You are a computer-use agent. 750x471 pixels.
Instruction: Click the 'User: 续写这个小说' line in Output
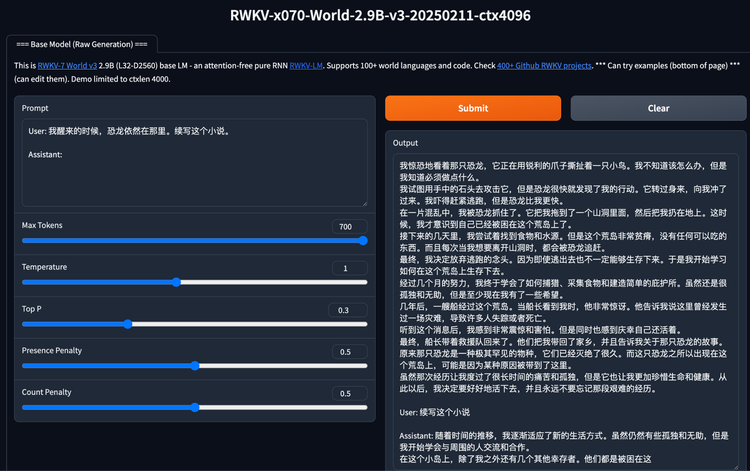434,412
